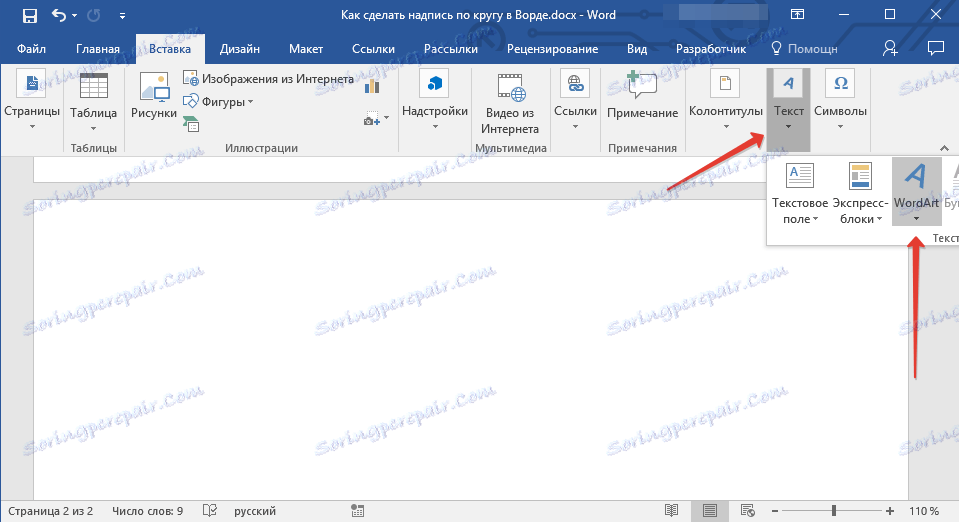Zoom out with the minus button
Screen dimensions: 959x522
[x=775, y=511]
